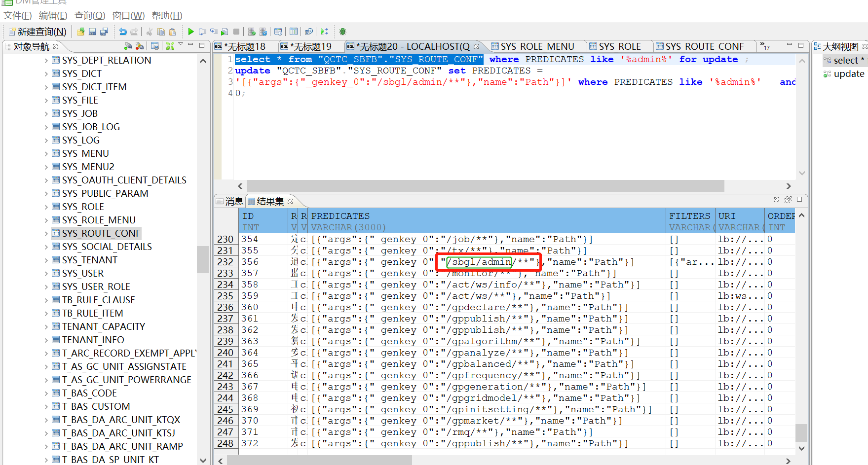
Task: Click the green bug Debug icon
Action: point(342,32)
